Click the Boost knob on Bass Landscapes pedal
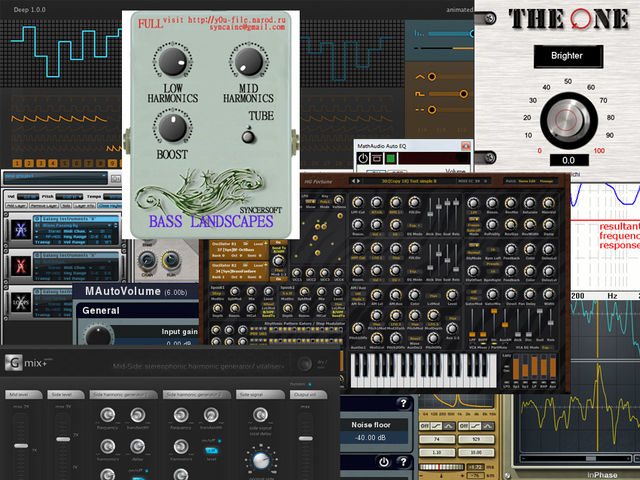This screenshot has width=640, height=480. tap(173, 128)
